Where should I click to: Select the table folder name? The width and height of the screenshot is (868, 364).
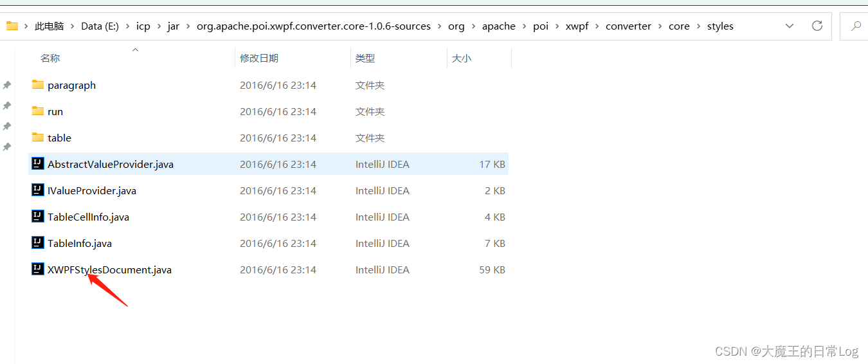point(59,138)
